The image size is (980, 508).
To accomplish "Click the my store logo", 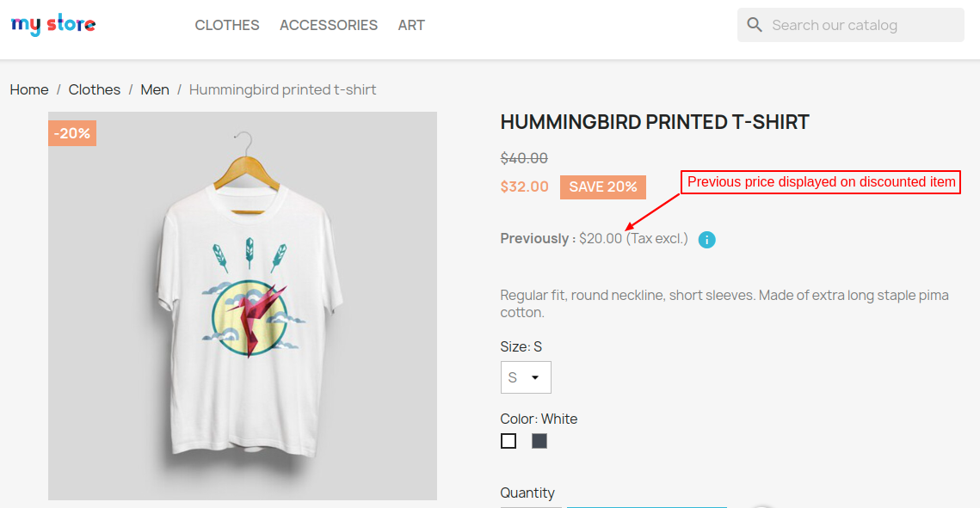I will coord(53,25).
